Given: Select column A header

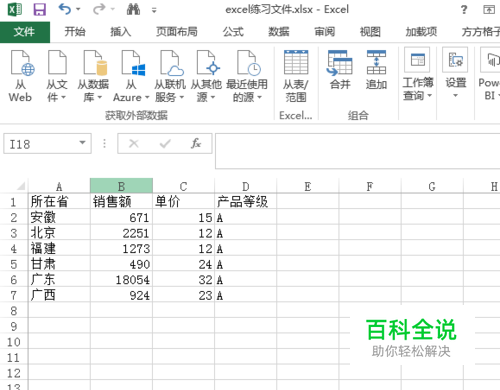Looking at the screenshot, I should pyautogui.click(x=59, y=186).
